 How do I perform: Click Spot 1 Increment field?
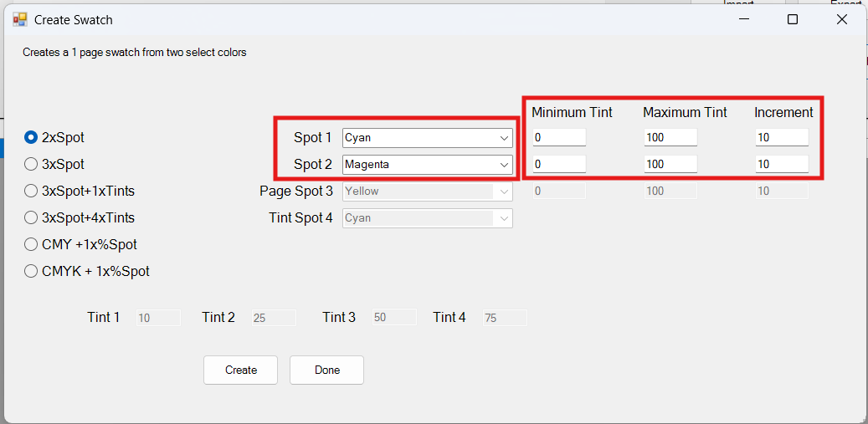(782, 138)
